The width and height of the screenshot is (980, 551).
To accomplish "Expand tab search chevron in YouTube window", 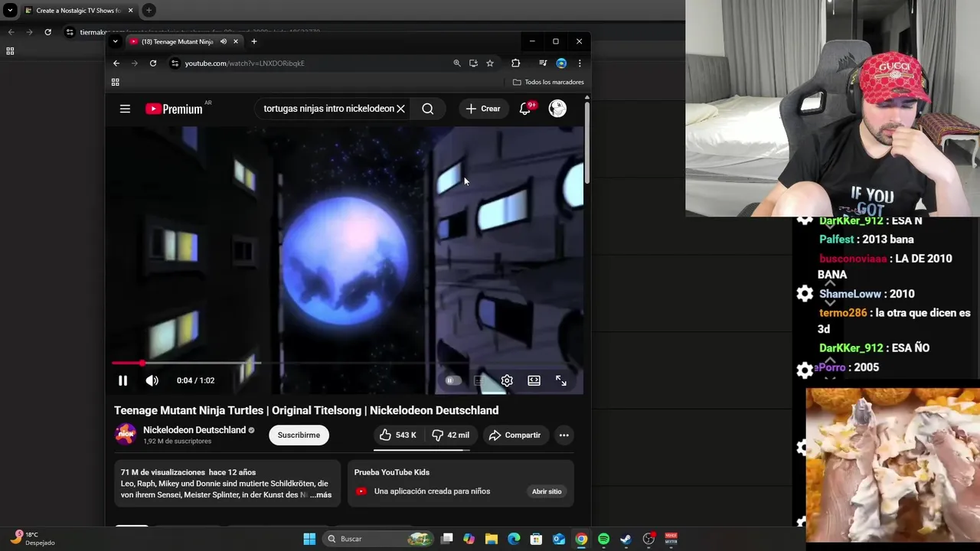I will pyautogui.click(x=115, y=41).
